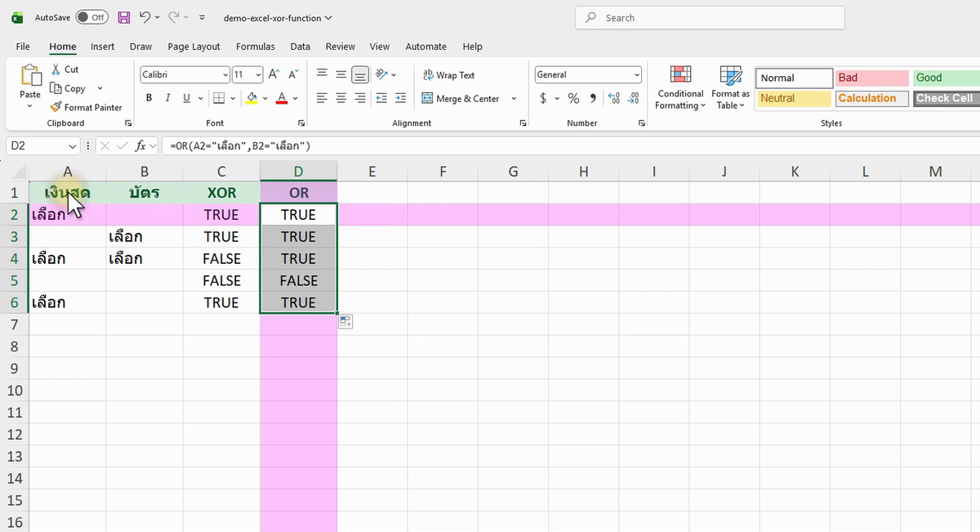Screen dimensions: 980x532
Task: Click the Conditional Formatting button
Action: 680,87
